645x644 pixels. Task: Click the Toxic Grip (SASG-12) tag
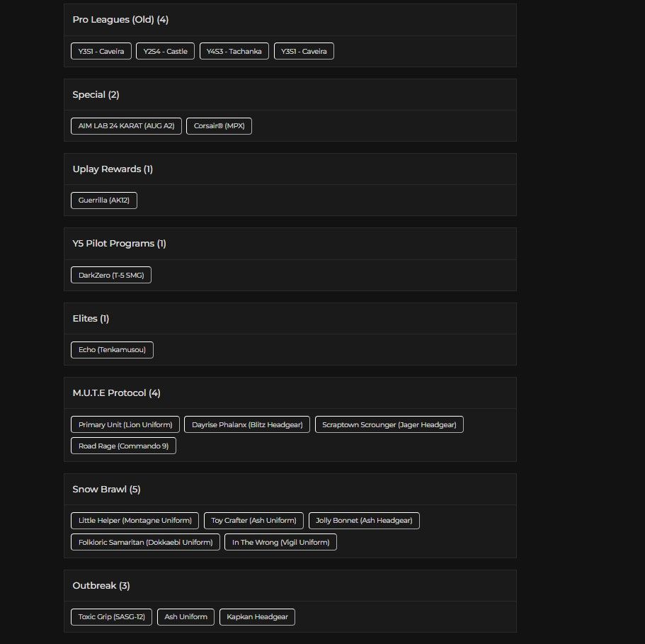[111, 617]
